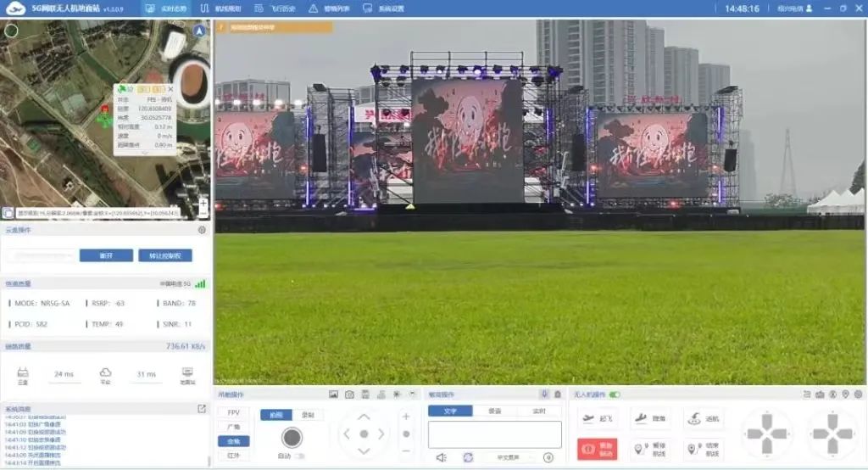Click the 转让控制权 transfer control button
868x470 pixels.
point(164,255)
